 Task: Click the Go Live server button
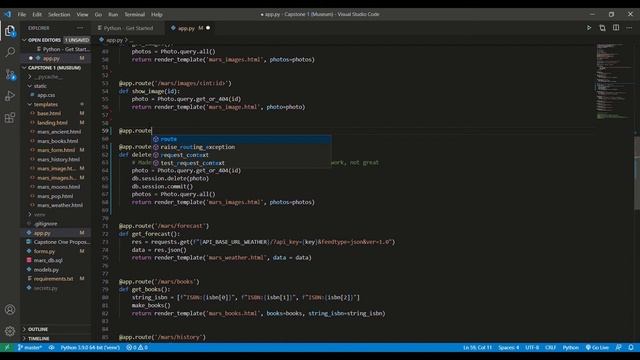tap(597, 347)
